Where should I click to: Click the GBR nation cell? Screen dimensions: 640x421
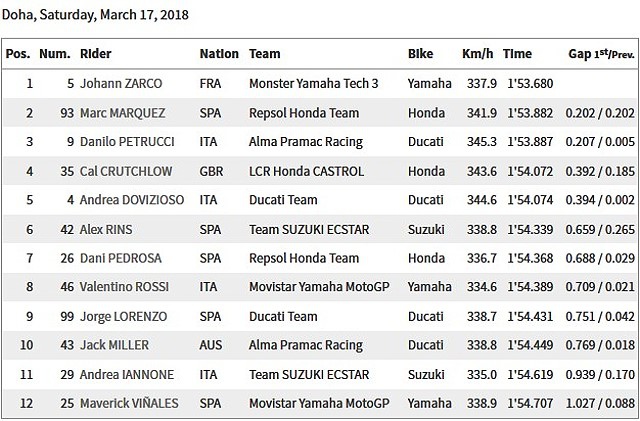211,173
